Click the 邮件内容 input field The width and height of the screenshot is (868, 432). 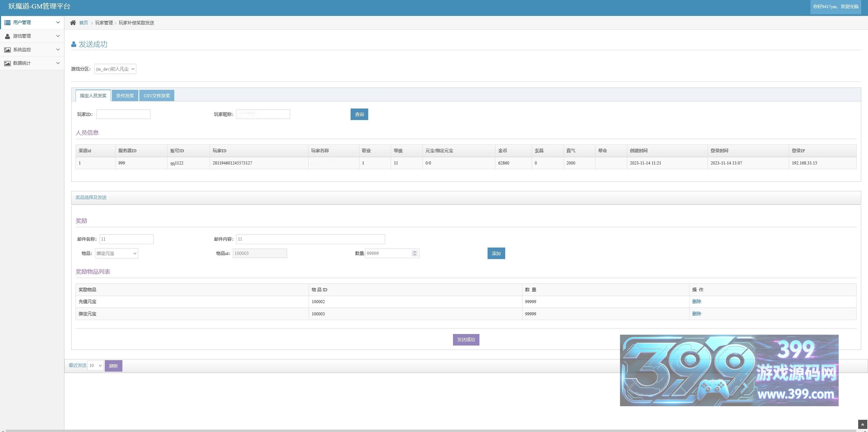tap(311, 239)
